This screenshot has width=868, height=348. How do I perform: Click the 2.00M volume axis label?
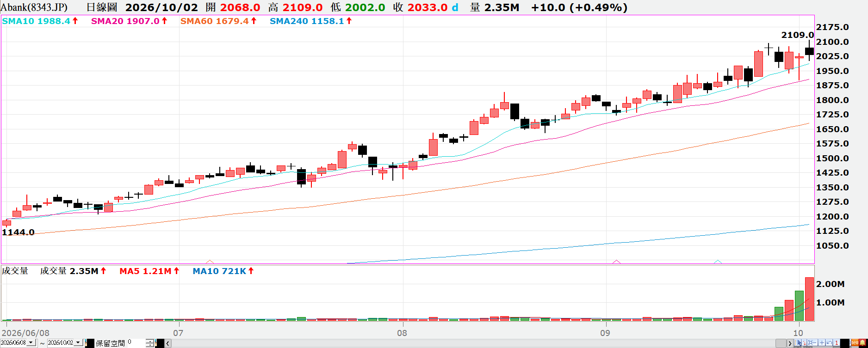(831, 284)
